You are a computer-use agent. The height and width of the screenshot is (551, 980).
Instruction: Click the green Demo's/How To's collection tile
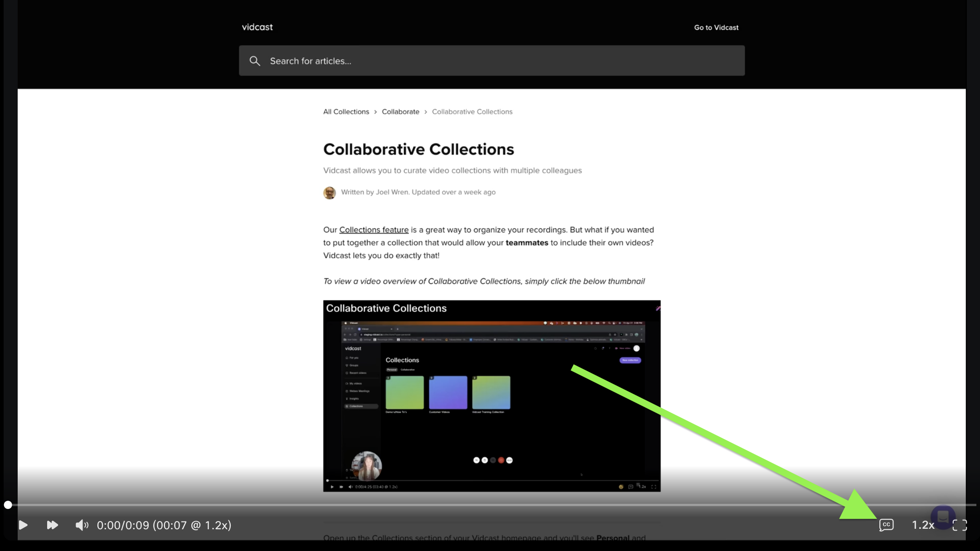(404, 392)
